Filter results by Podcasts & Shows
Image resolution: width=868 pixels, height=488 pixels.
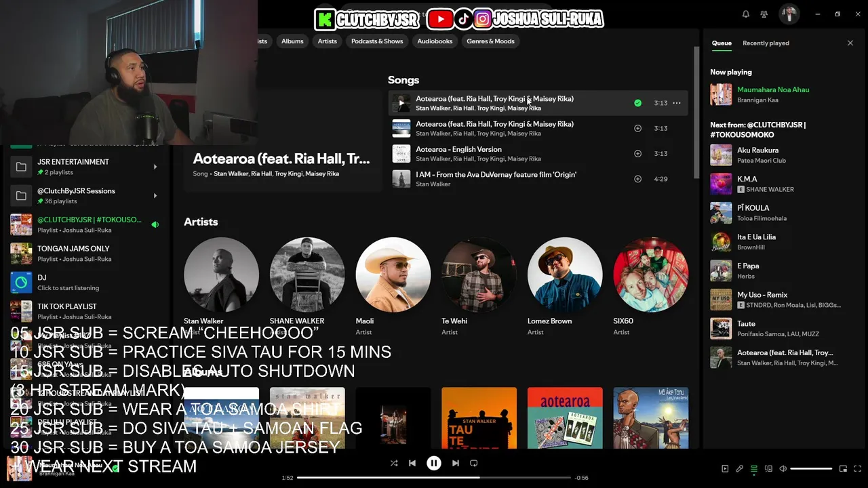point(377,41)
